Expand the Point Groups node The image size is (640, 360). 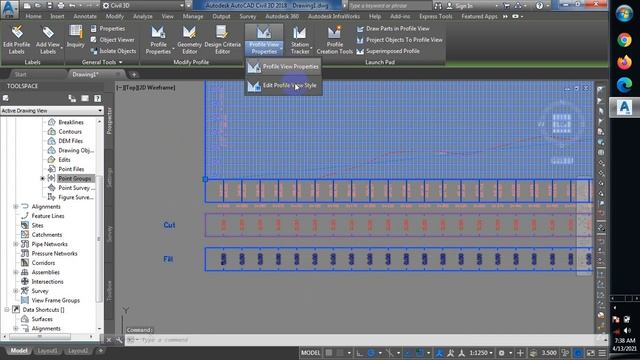42,178
